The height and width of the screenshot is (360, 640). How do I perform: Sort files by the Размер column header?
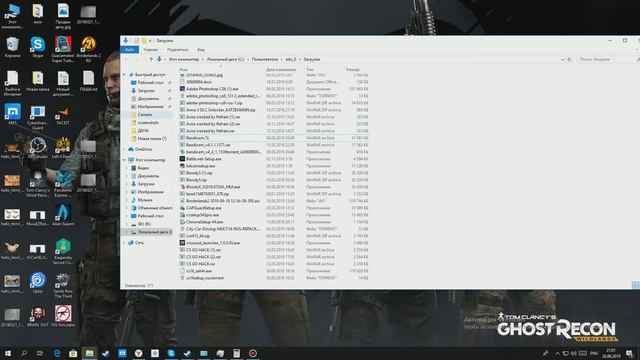tap(353, 70)
